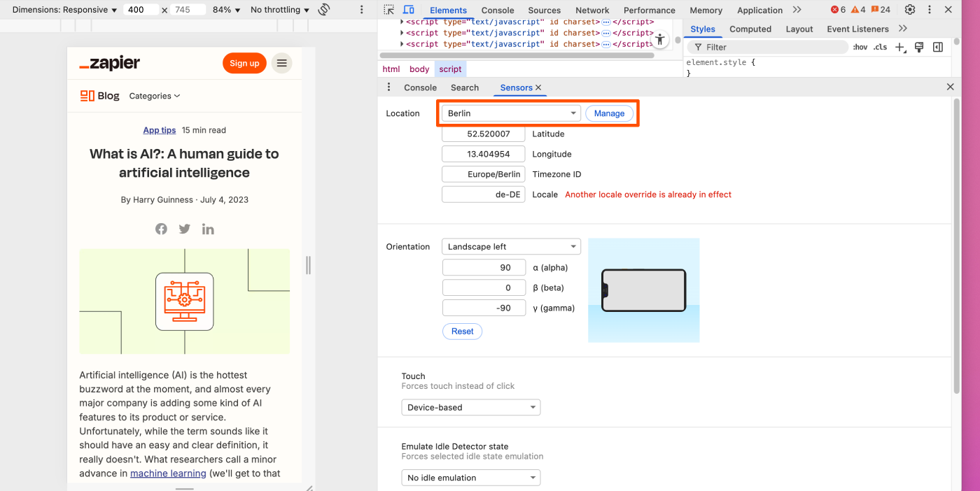
Task: Toggle the :hov element state button
Action: pos(860,48)
